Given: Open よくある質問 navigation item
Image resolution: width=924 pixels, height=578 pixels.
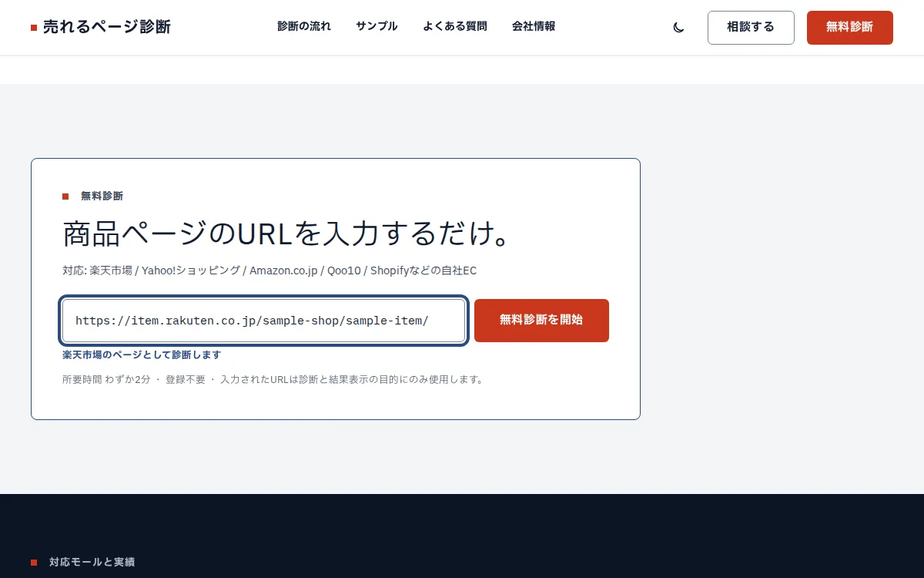Looking at the screenshot, I should pos(455,26).
